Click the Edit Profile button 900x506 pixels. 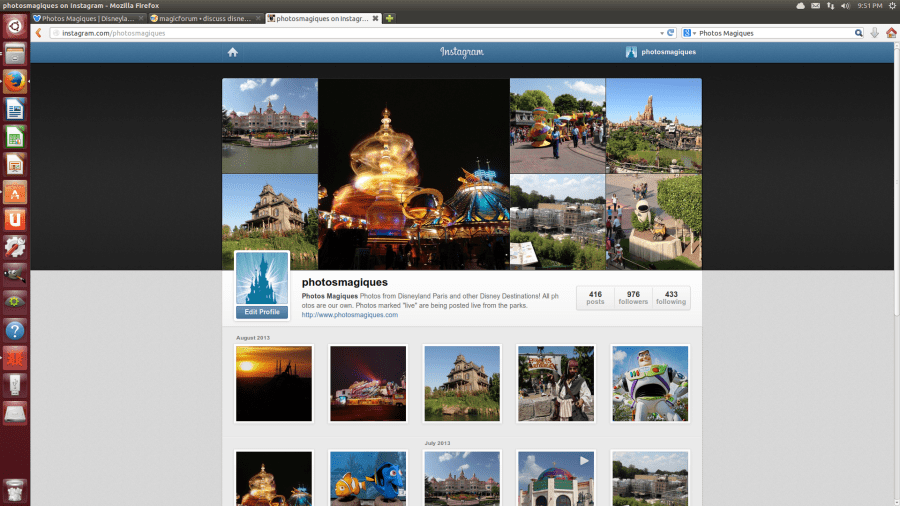click(x=262, y=312)
